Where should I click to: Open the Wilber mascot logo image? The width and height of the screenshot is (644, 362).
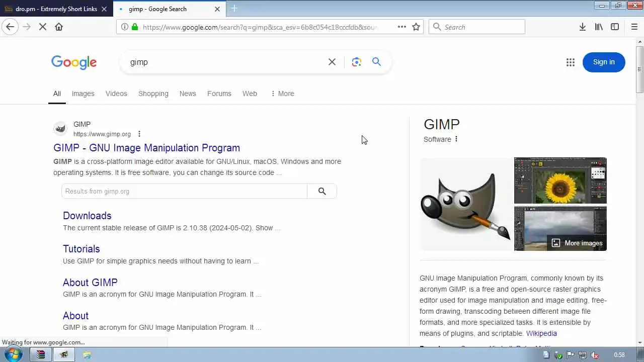pyautogui.click(x=466, y=204)
